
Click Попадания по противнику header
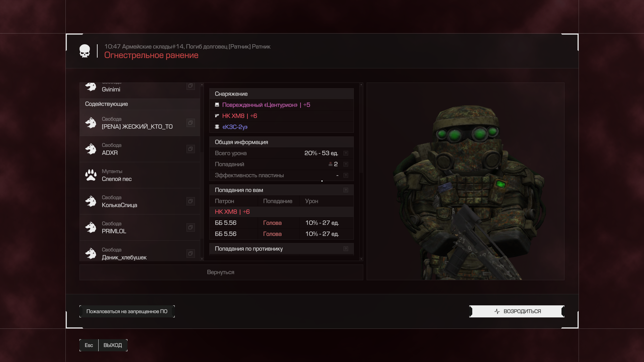tap(281, 249)
